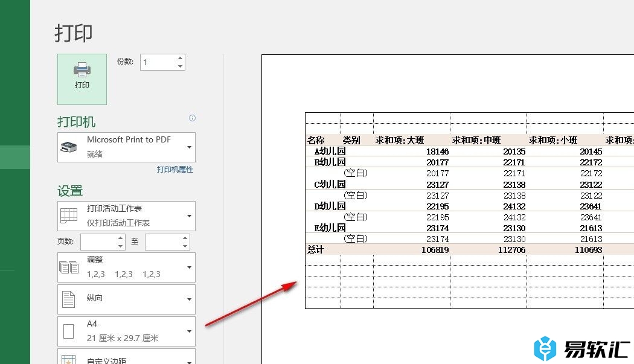Open the 打印活动工作表 print range dropdown
The width and height of the screenshot is (634, 364).
(x=127, y=216)
